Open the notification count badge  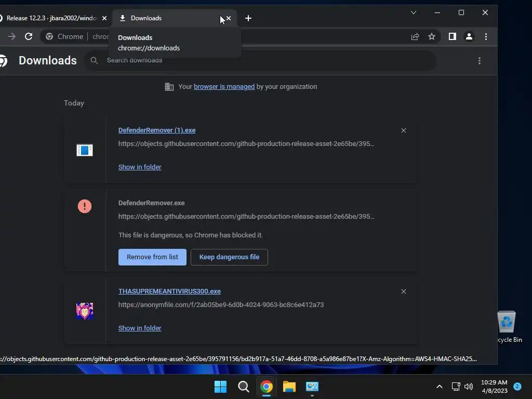click(517, 386)
